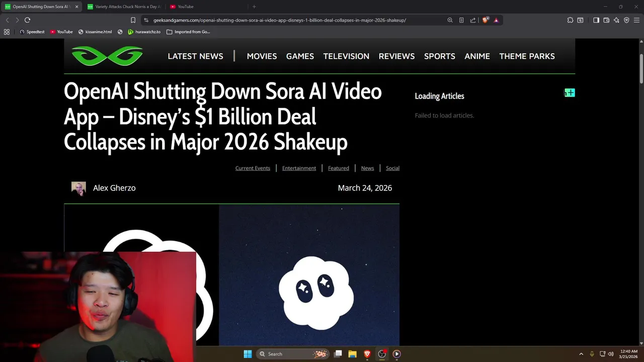This screenshot has width=644, height=362.
Task: Open LATEST NEWS in site navigation
Action: (x=195, y=56)
